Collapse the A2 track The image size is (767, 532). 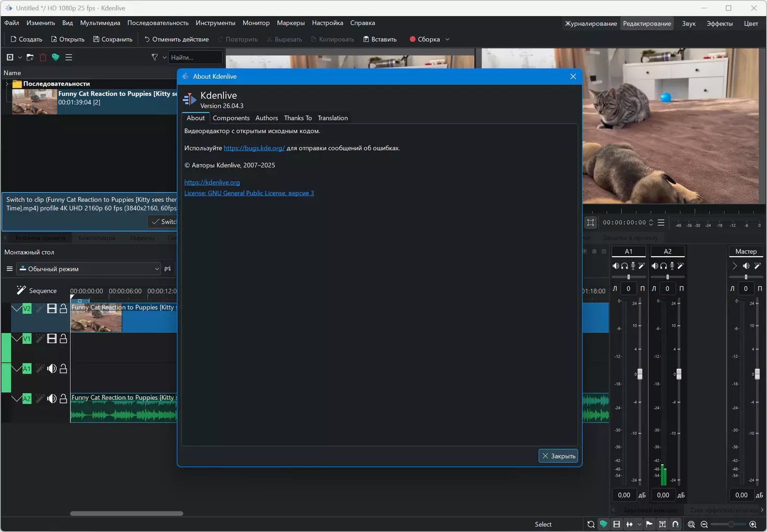coord(16,399)
